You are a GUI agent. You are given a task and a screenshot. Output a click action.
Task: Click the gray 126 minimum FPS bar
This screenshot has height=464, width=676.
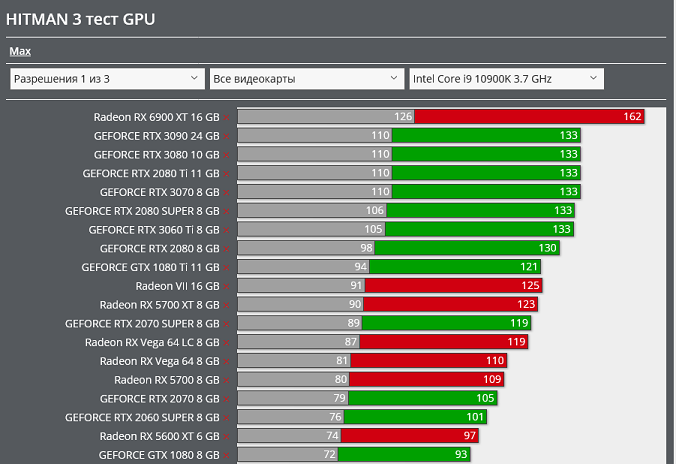coord(326,116)
